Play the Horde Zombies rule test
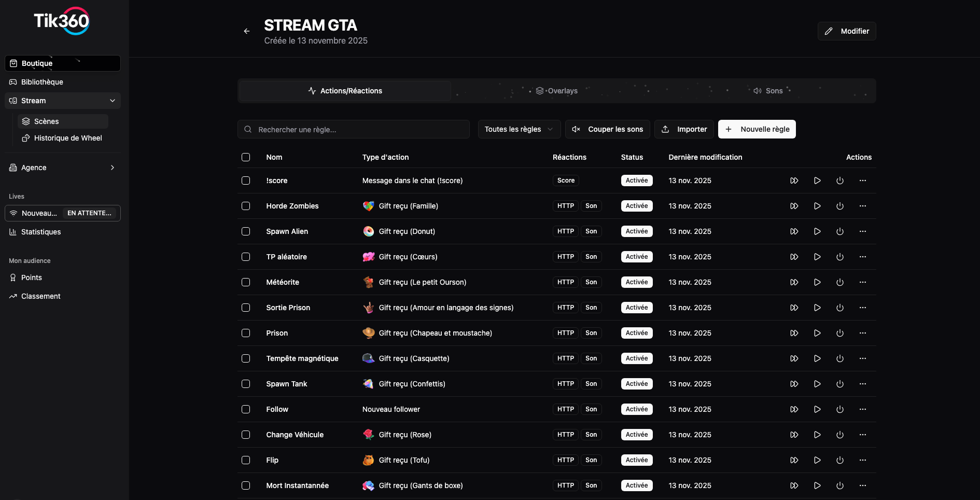The image size is (980, 500). click(817, 206)
